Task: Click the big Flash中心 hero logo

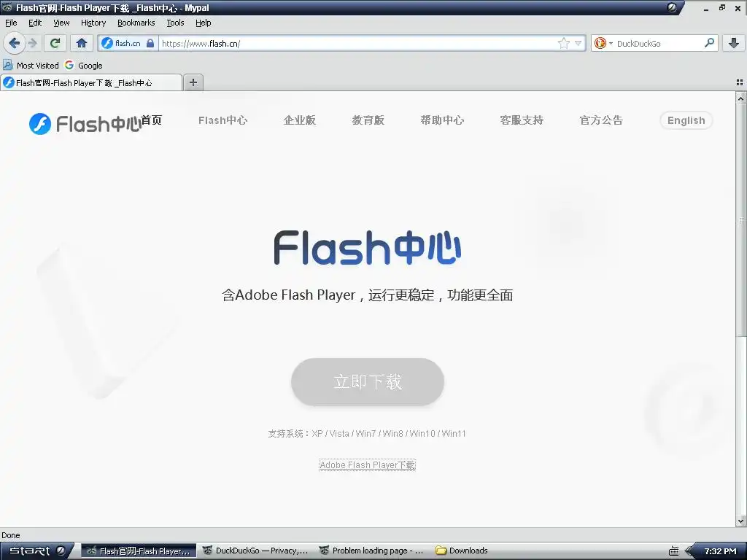Action: click(x=368, y=248)
